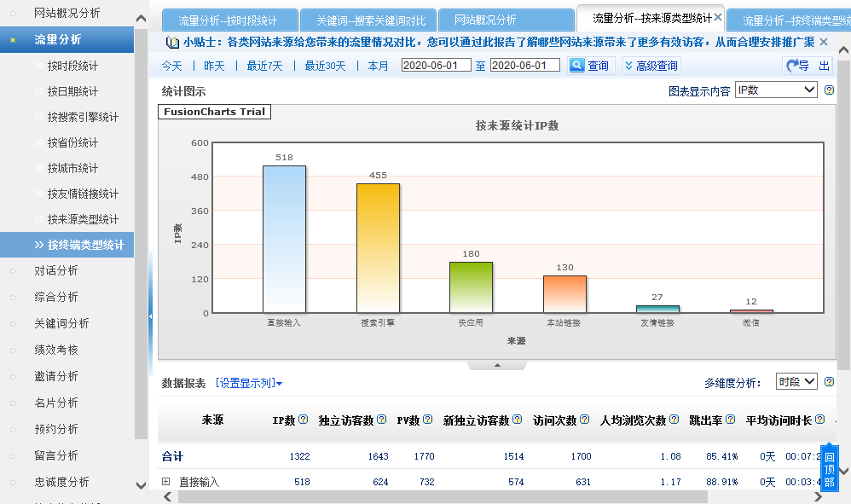This screenshot has height=504, width=851.
Task: Expand the 直接输入 table row
Action: [166, 482]
